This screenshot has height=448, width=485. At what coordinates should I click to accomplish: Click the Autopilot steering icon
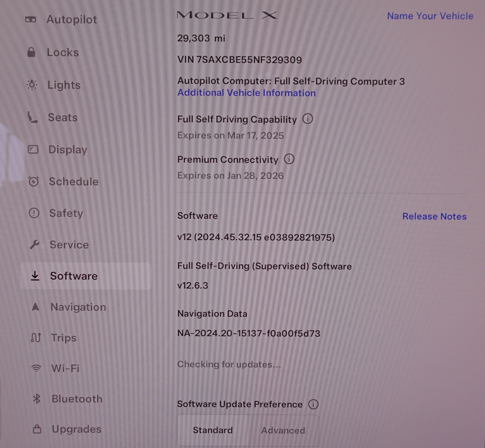pos(31,19)
